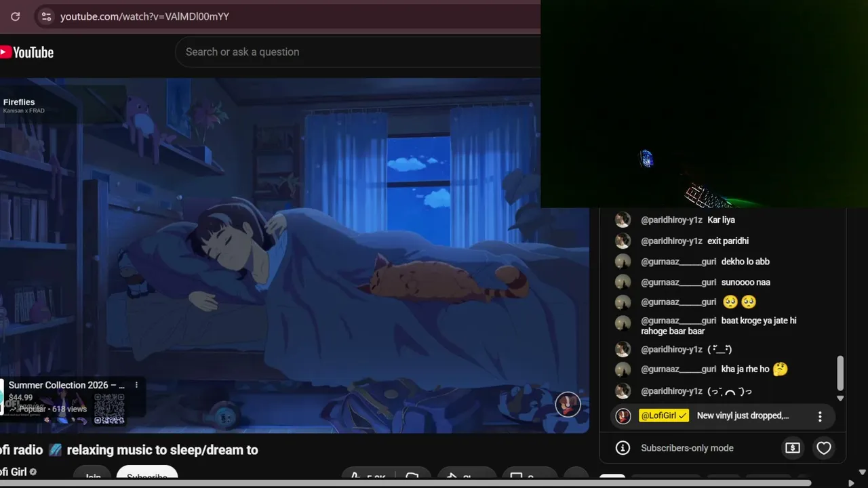This screenshot has width=868, height=488.
Task: Click the info icon for Subscribers-only mode
Action: tap(623, 448)
